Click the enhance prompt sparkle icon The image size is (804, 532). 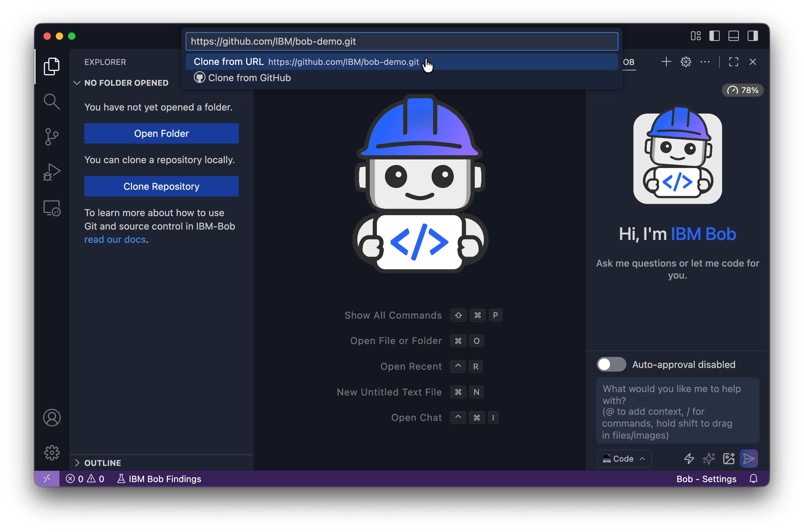709,459
